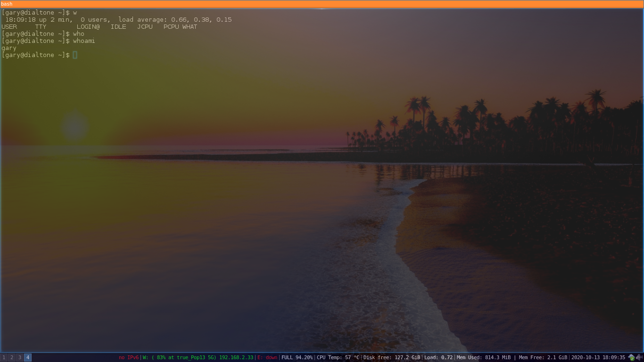Click the bash window title bar
Viewport: 644px width, 362px height.
(322, 4)
